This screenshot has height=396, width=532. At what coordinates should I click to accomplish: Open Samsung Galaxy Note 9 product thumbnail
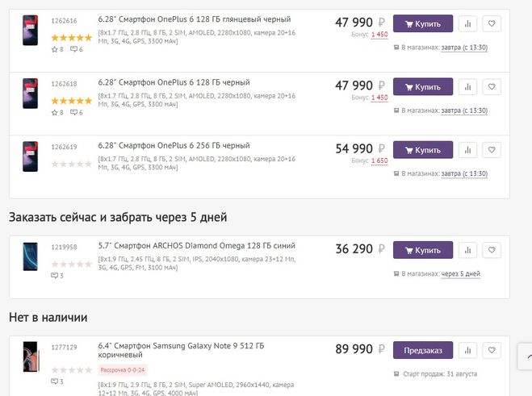31,356
